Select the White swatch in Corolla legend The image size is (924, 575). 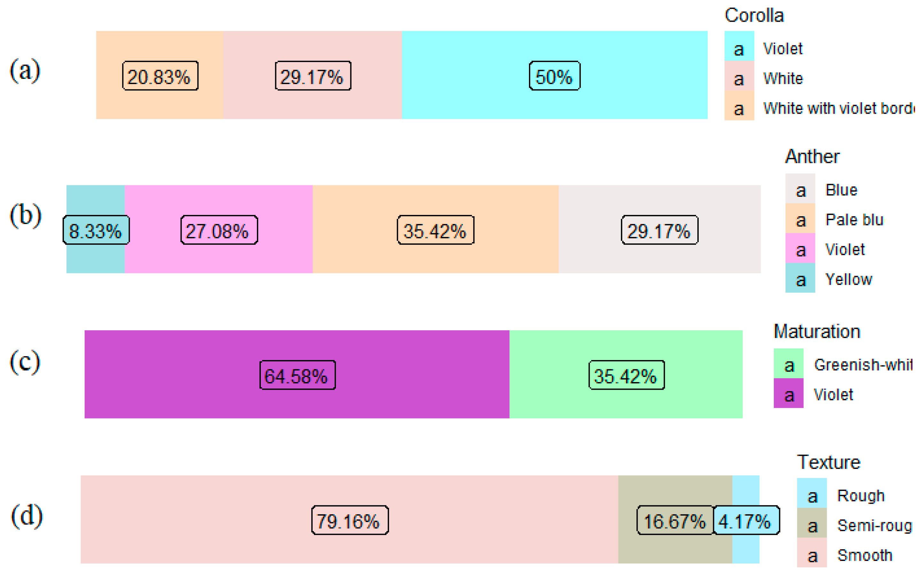pyautogui.click(x=739, y=76)
